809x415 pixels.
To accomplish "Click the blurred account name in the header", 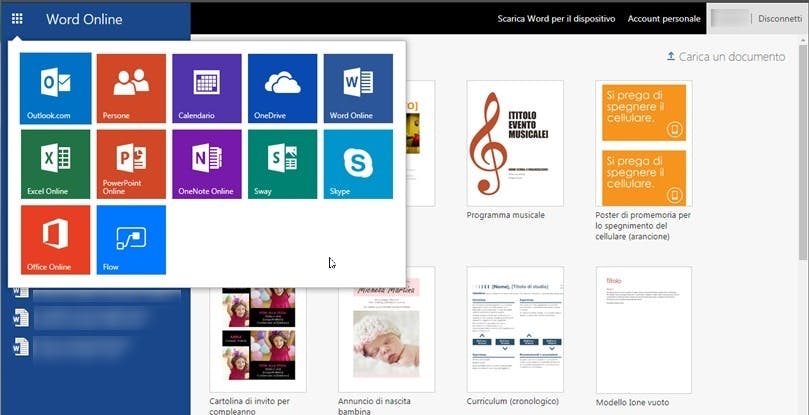I will pyautogui.click(x=730, y=19).
